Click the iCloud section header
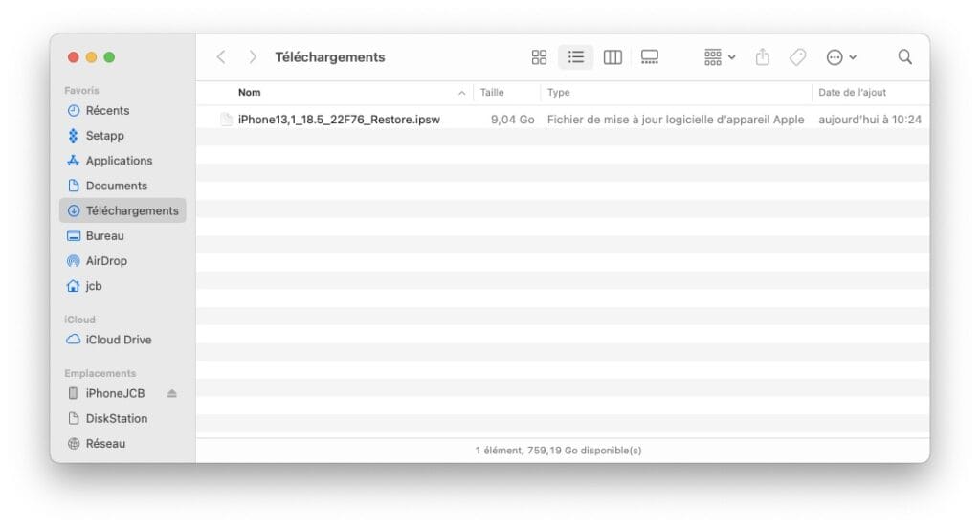This screenshot has height=529, width=980. click(79, 320)
